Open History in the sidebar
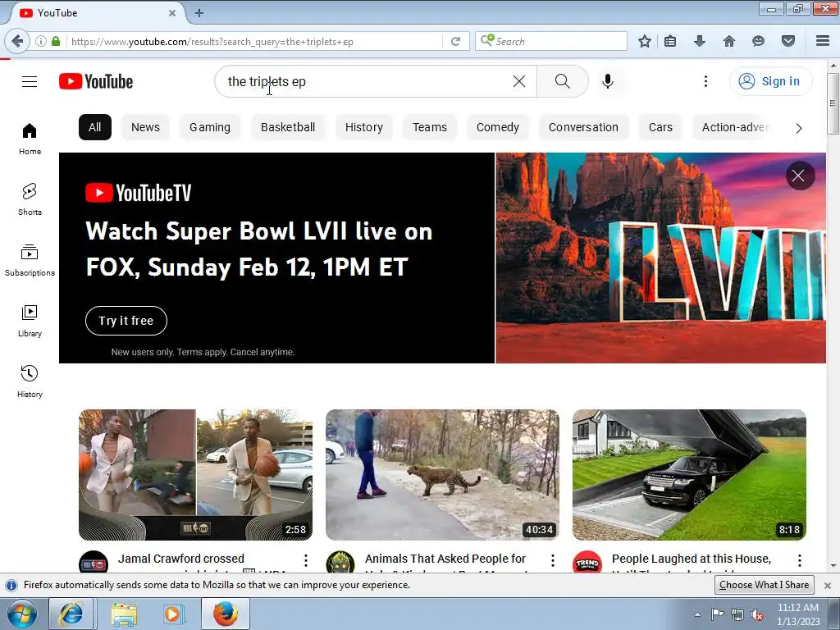840x630 pixels. (30, 381)
